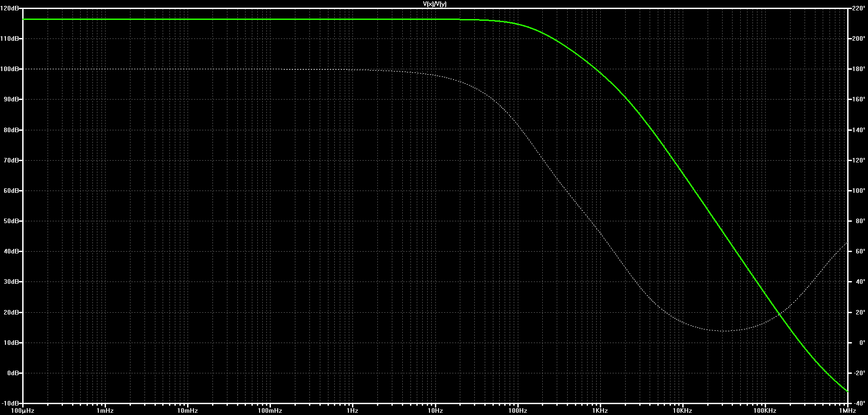Screen dimensions: 868x415
Task: Click the -40° label on right axis
Action: point(858,403)
